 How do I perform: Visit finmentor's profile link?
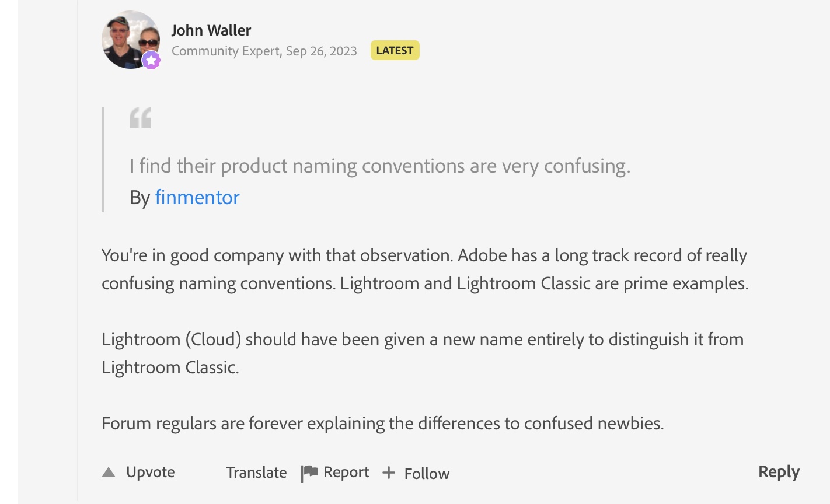tap(197, 197)
